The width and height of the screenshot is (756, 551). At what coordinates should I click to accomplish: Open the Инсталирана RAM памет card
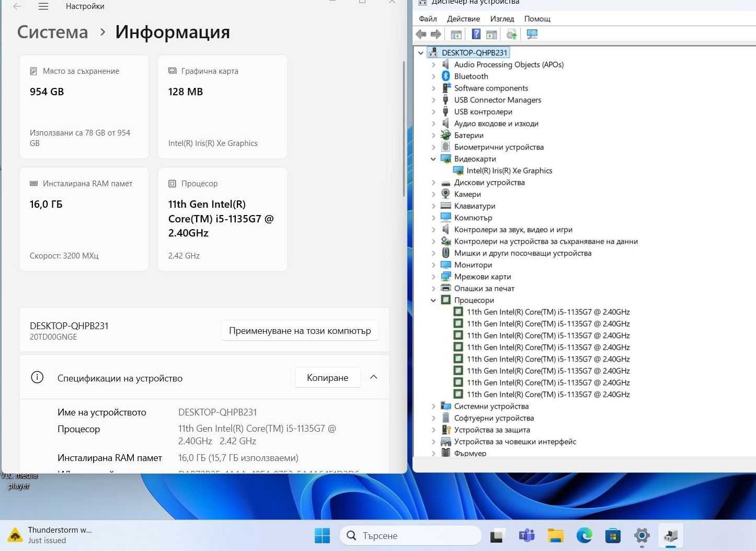pyautogui.click(x=84, y=219)
